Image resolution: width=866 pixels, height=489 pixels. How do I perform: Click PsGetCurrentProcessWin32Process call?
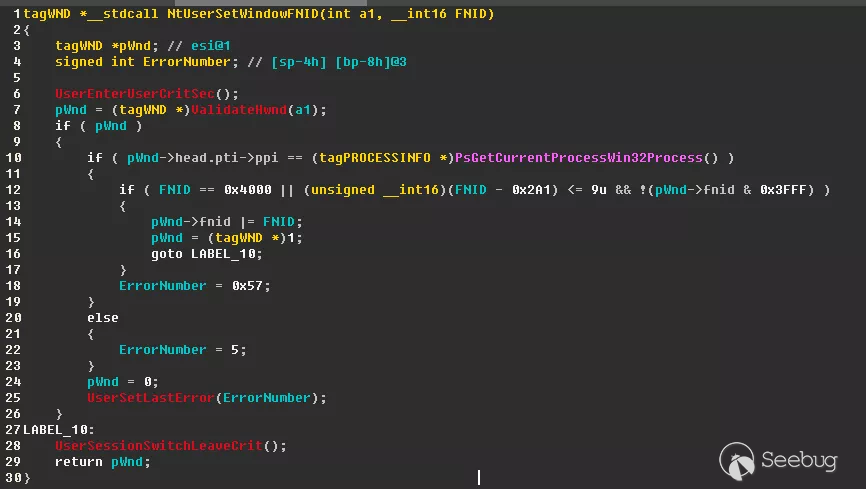click(x=579, y=157)
